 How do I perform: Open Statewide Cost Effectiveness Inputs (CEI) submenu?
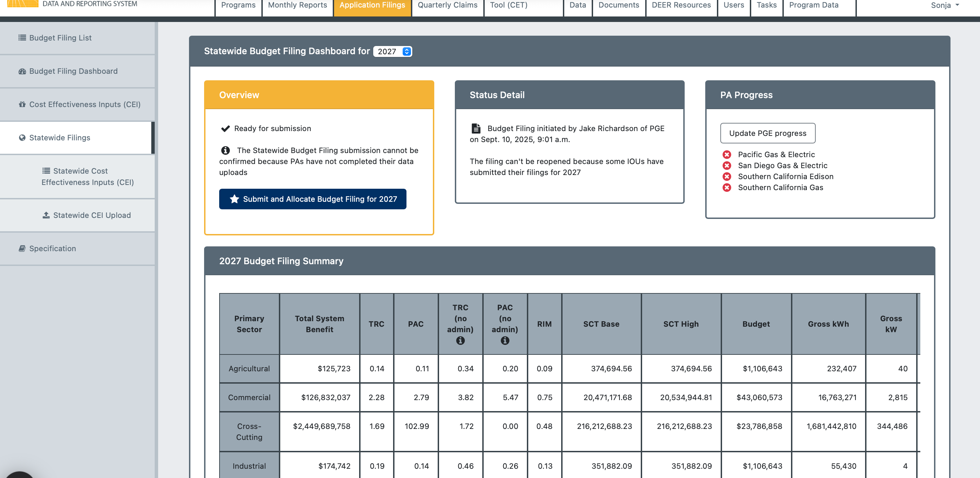(77, 177)
